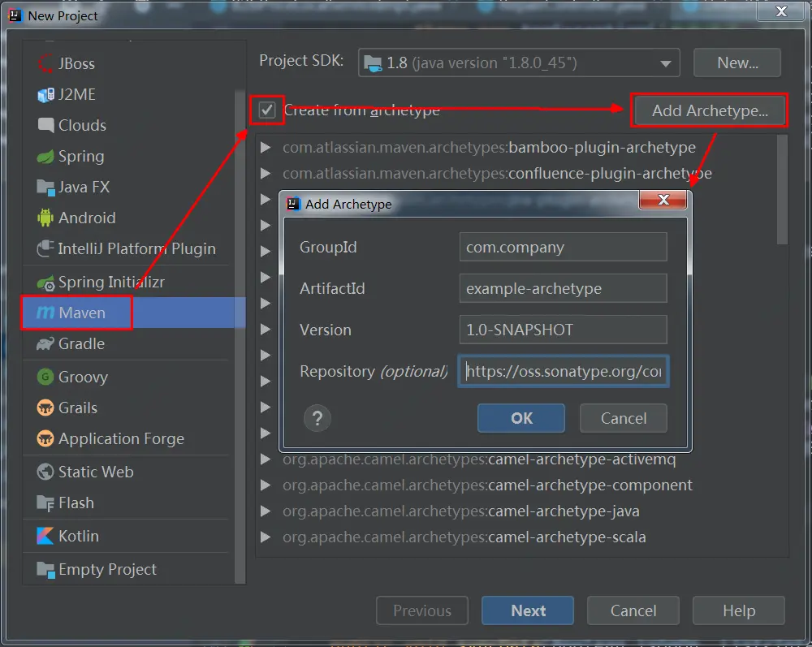Open help via question mark icon

(x=317, y=418)
